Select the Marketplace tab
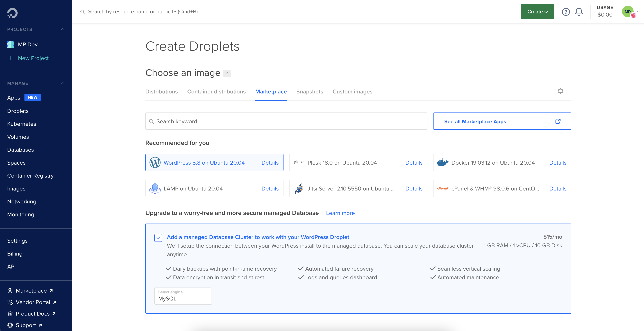The image size is (644, 331). (271, 92)
